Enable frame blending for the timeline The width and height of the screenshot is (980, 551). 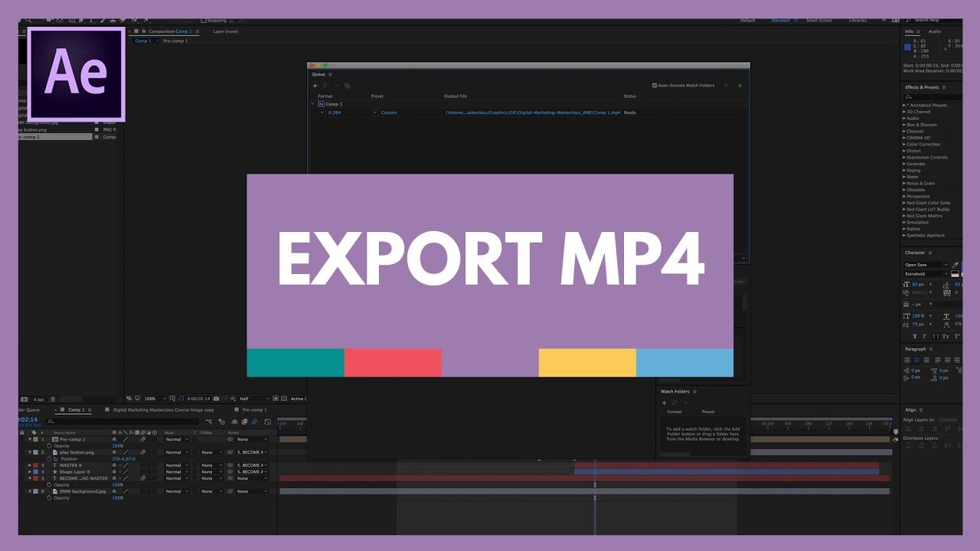coord(244,422)
